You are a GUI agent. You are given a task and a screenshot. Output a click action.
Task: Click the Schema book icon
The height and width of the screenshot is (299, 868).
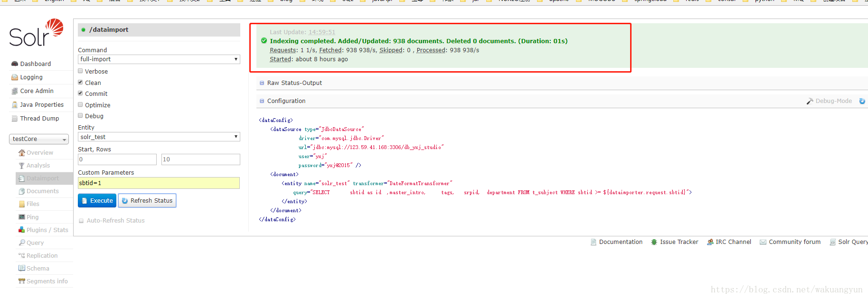tap(22, 268)
